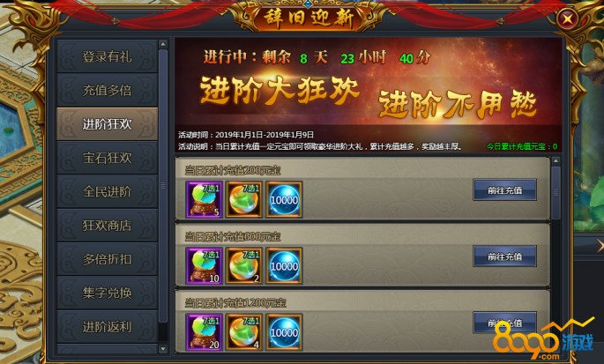Click 前往充值 button for 200元宝 tier
The width and height of the screenshot is (604, 364).
pos(504,189)
